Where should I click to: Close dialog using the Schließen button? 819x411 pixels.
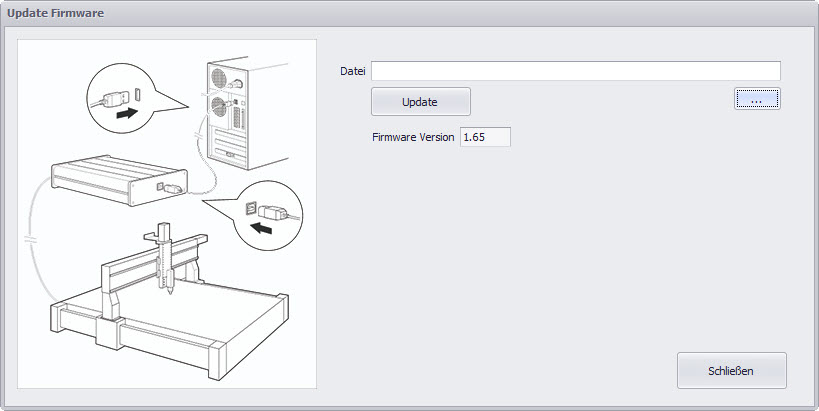[x=731, y=370]
